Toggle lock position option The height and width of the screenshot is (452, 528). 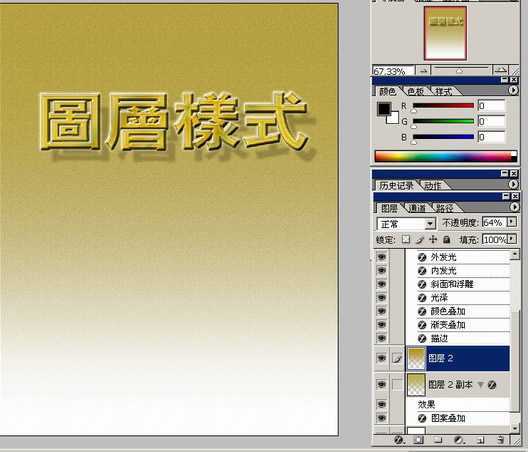pyautogui.click(x=433, y=239)
